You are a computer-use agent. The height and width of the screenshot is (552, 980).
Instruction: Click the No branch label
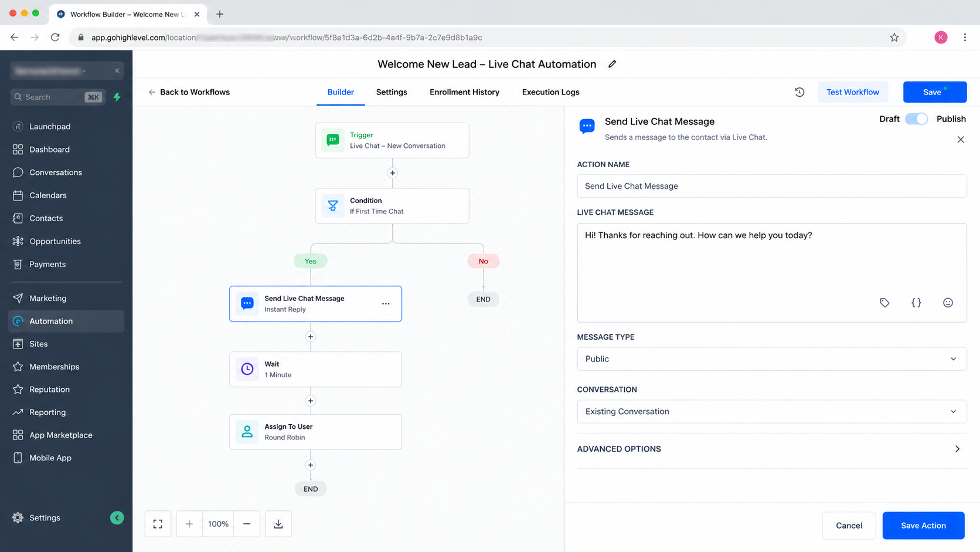[483, 261]
